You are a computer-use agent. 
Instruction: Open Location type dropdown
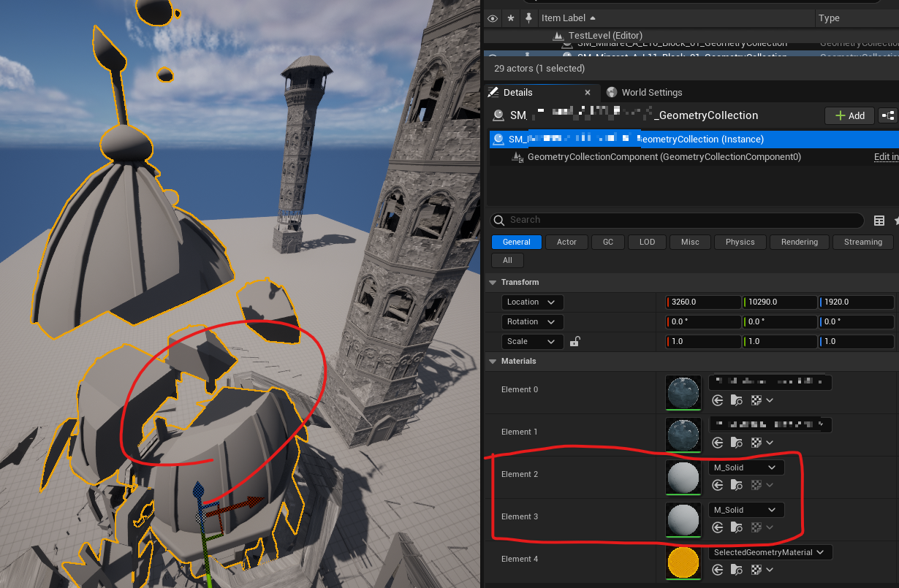click(532, 302)
